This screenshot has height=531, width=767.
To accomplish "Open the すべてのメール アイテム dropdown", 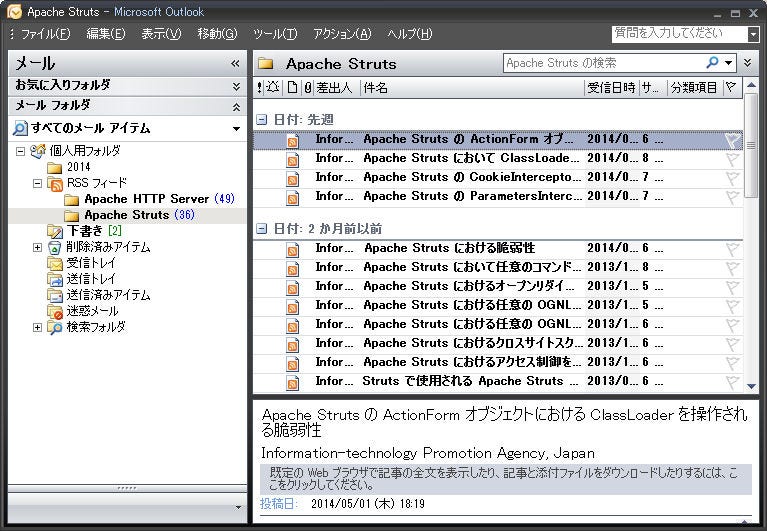I will coord(236,129).
